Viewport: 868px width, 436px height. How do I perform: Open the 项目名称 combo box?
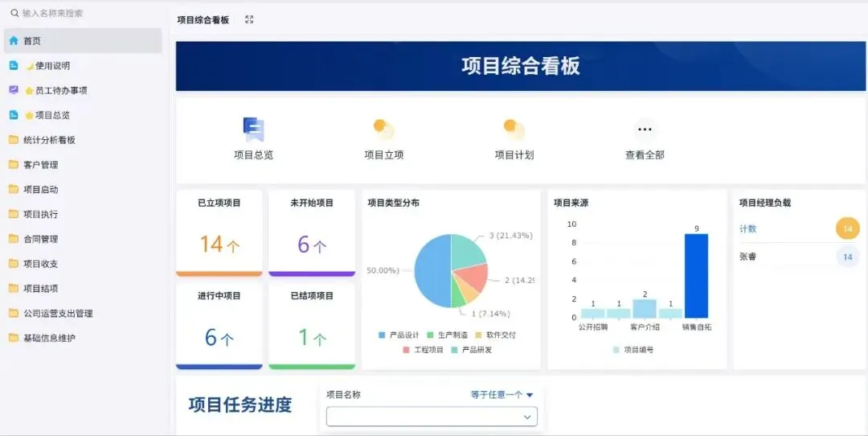point(432,417)
